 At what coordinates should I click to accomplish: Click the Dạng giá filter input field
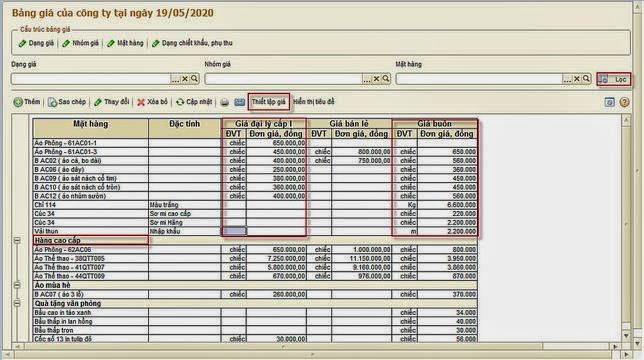point(91,79)
